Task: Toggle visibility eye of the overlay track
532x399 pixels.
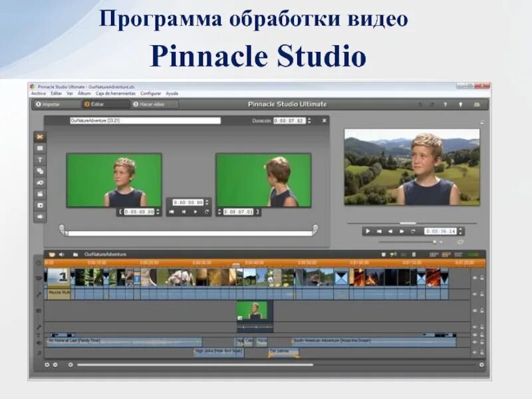Action: [475, 311]
